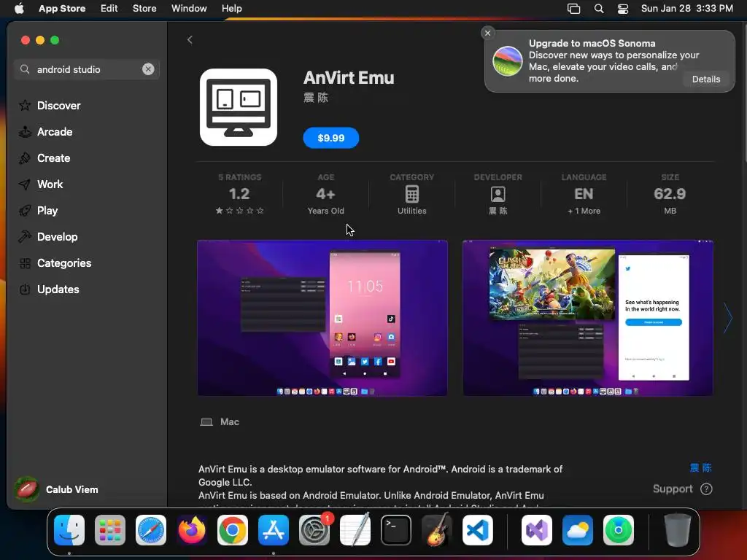747x560 pixels.
Task: Open Control Center in the menu bar
Action: point(623,9)
